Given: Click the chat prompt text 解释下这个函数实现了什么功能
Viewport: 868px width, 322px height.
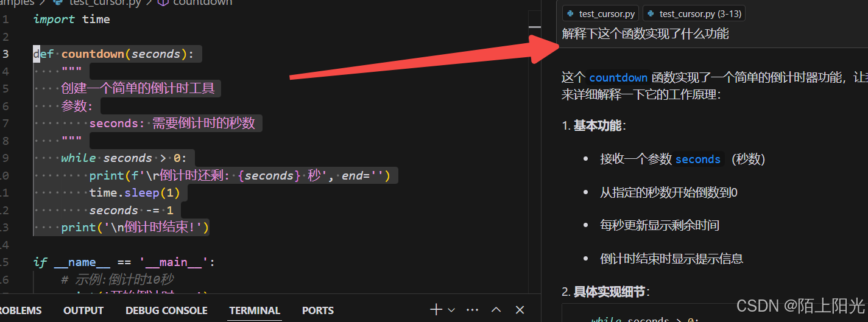Looking at the screenshot, I should (646, 33).
